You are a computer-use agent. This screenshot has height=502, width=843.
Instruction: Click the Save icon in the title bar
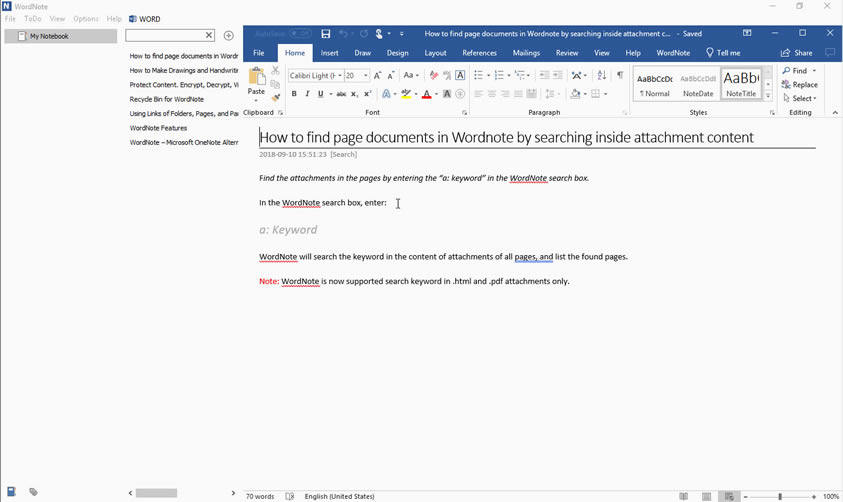pos(326,34)
